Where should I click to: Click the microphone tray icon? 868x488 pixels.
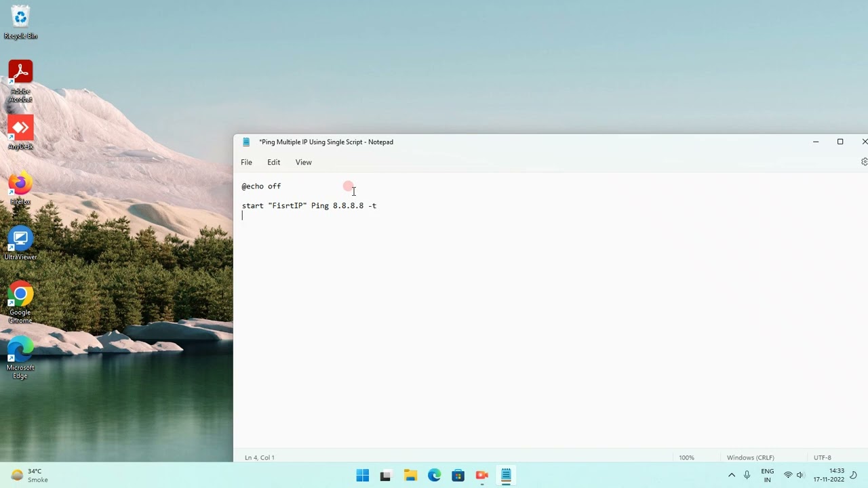click(747, 475)
